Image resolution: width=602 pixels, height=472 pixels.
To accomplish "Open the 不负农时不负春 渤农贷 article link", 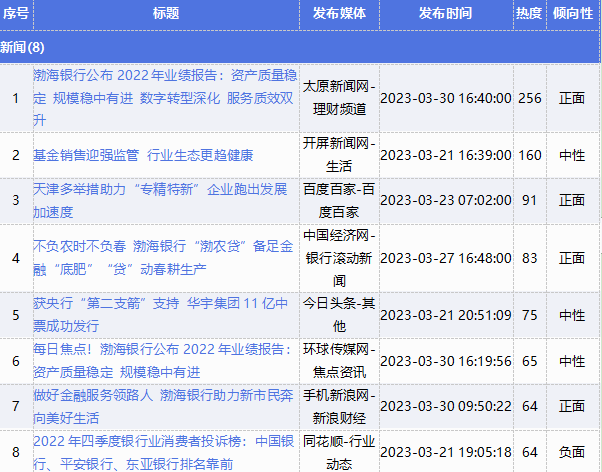I will pos(163,258).
